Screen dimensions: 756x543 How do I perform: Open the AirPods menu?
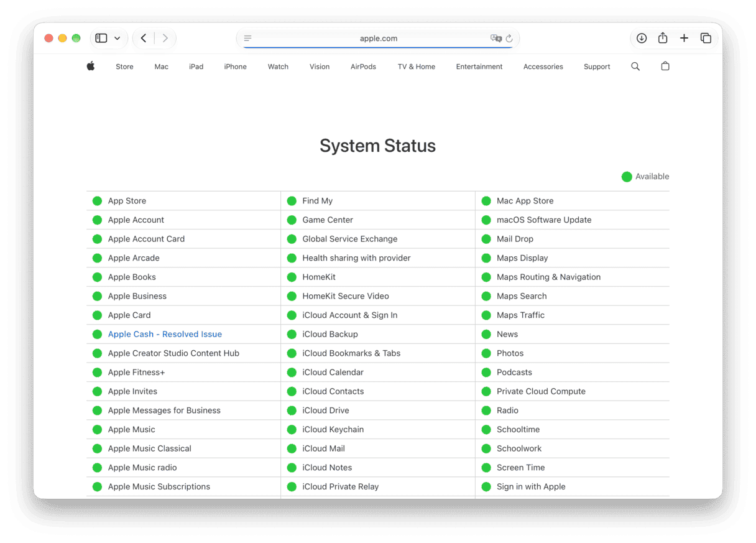(363, 67)
